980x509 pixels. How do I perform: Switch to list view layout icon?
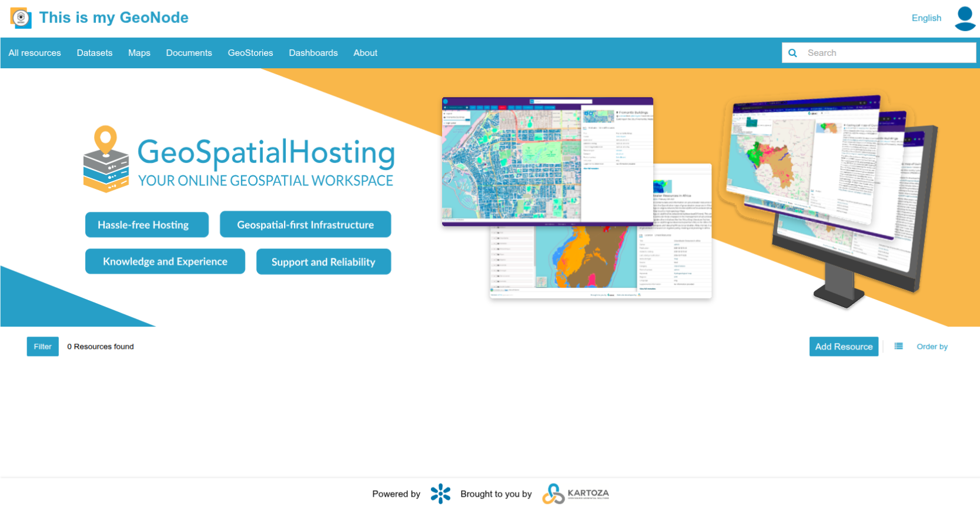click(898, 347)
